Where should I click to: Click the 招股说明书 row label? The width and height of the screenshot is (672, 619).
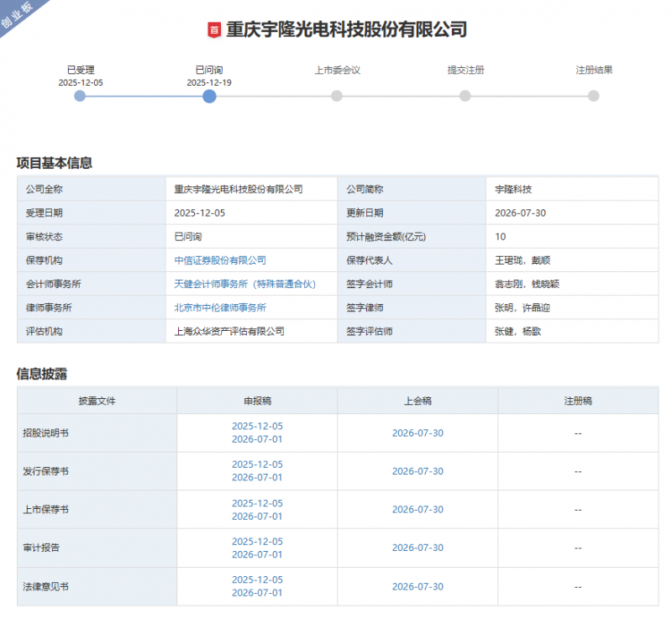pyautogui.click(x=45, y=433)
